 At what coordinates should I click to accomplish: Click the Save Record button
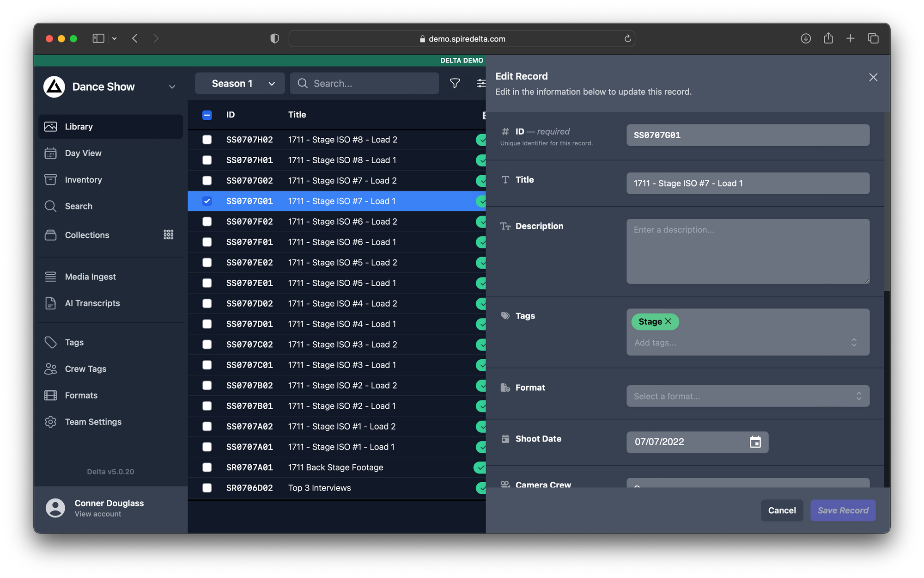(x=843, y=510)
